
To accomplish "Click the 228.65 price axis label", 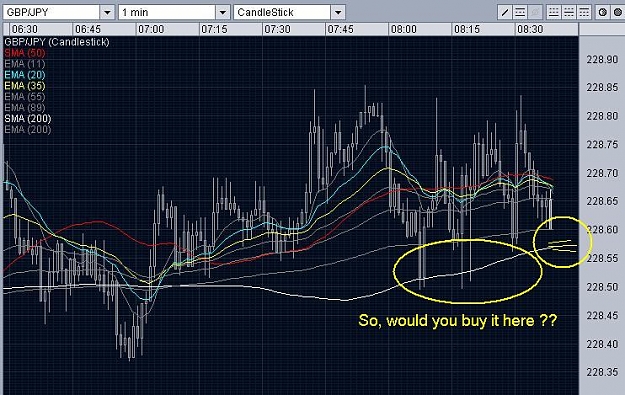I will click(x=602, y=201).
